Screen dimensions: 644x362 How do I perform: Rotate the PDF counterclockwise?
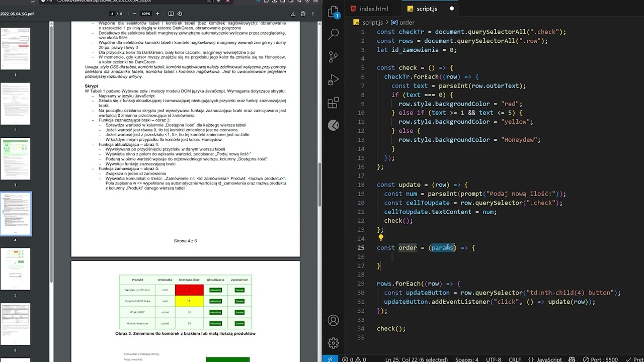[x=180, y=14]
